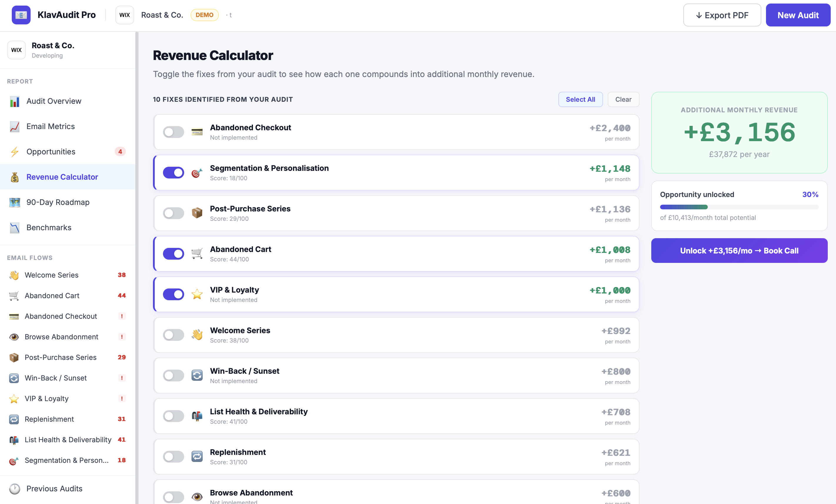Click the VIP & Loyalty star sidebar icon

[14, 399]
